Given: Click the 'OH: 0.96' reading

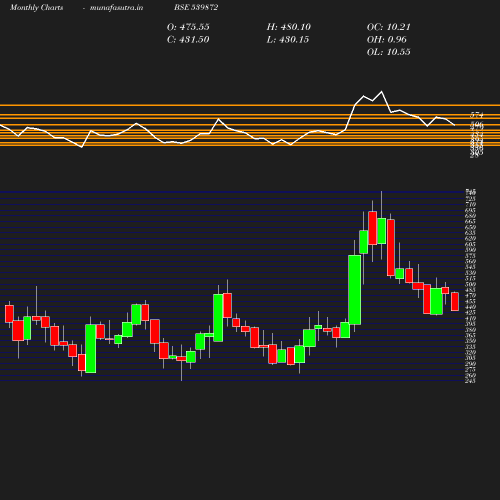Looking at the screenshot, I should click(387, 39).
